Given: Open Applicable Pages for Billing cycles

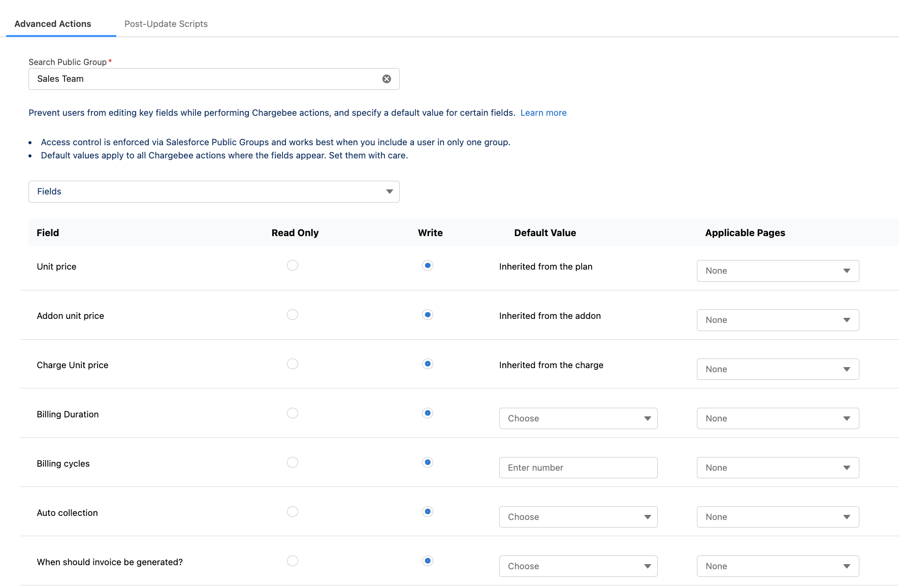Looking at the screenshot, I should tap(777, 468).
